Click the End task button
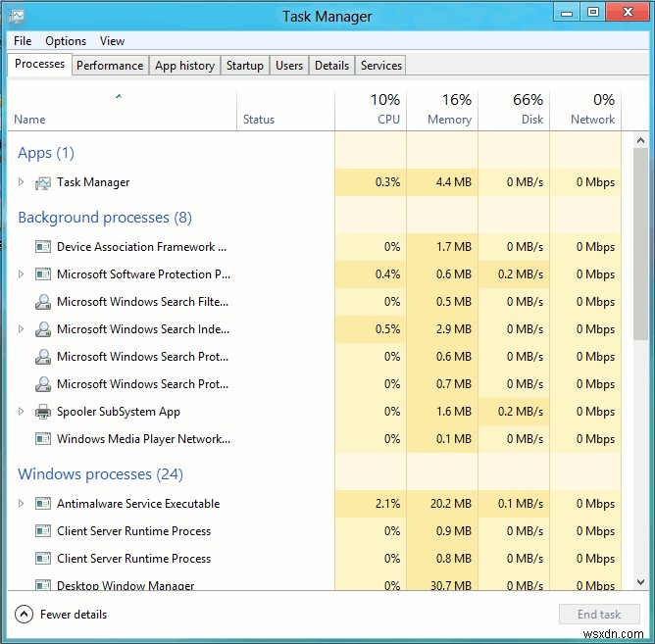This screenshot has height=644, width=655. (x=599, y=615)
